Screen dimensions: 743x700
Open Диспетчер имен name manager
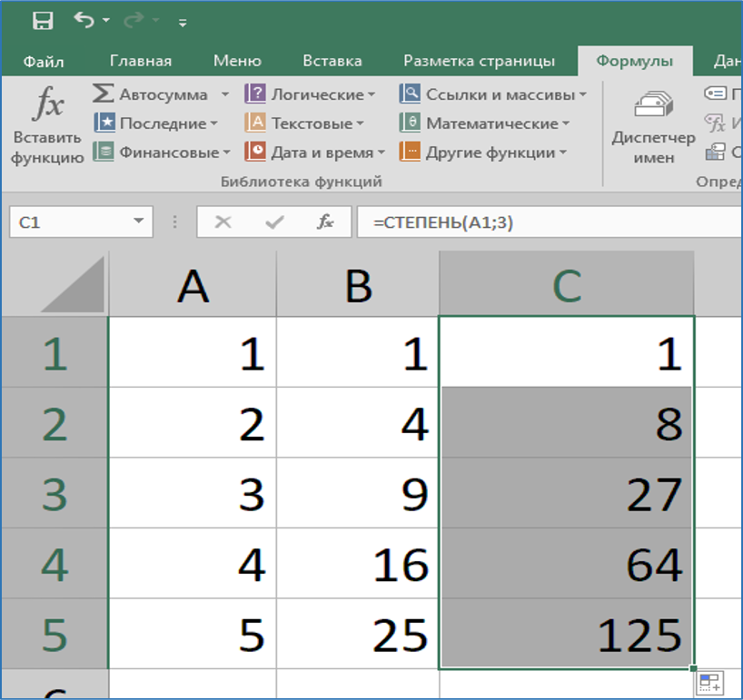(x=653, y=128)
